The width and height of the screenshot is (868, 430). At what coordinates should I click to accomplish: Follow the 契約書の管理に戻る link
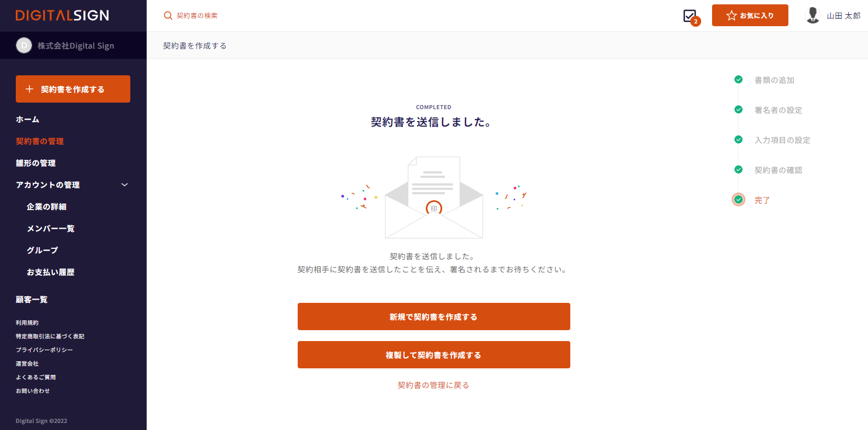(x=433, y=385)
